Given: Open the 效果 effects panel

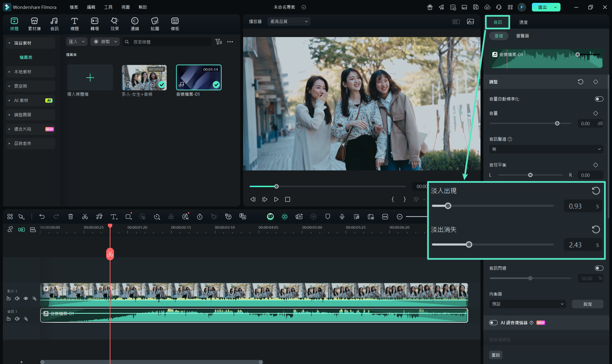Looking at the screenshot, I should [115, 24].
